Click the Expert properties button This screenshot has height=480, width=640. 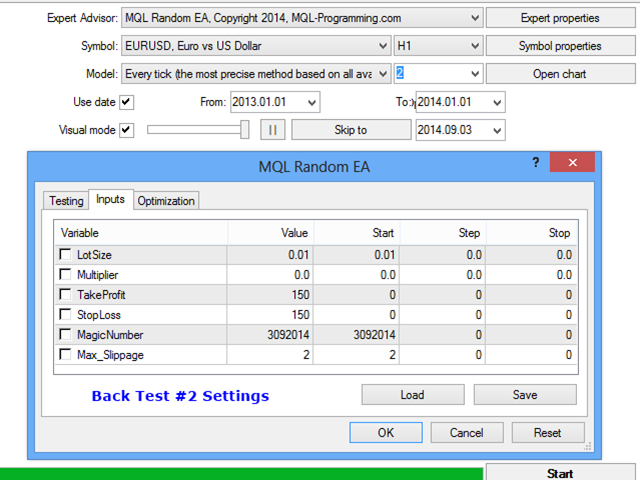pos(560,18)
